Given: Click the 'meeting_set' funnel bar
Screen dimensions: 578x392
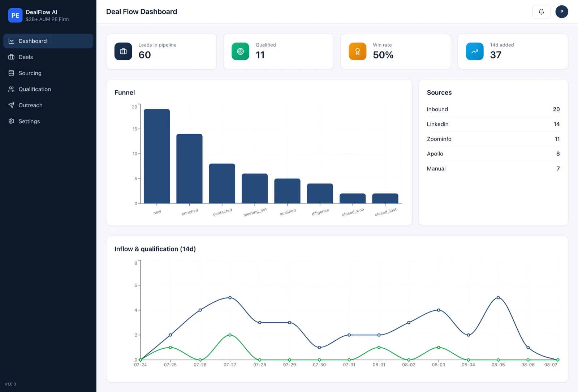Looking at the screenshot, I should pos(255,189).
